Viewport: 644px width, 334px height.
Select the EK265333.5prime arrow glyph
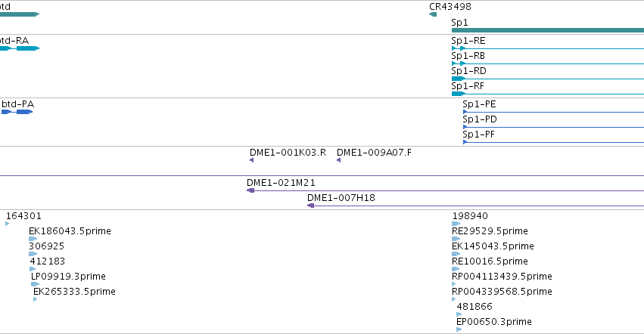[x=36, y=299]
